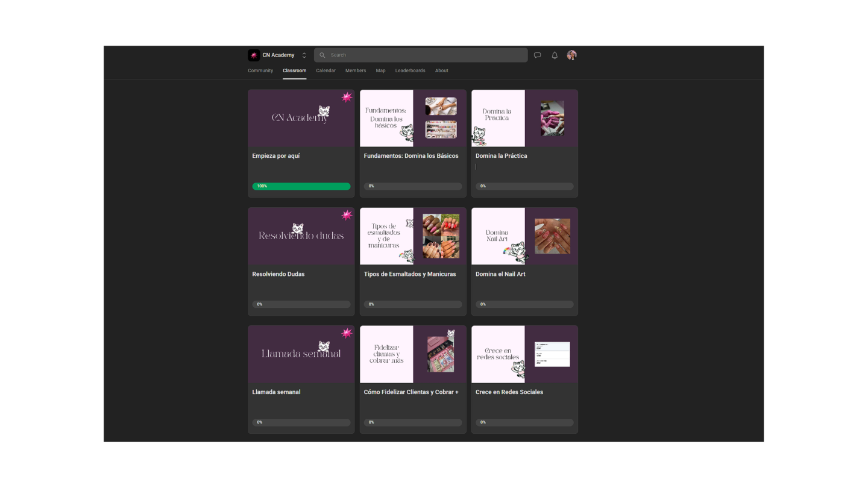Switch to the Community tab
This screenshot has width=868, height=488.
pos(260,70)
